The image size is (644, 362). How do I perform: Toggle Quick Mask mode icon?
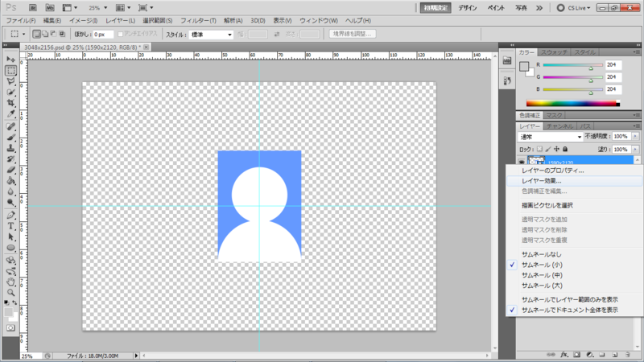pyautogui.click(x=10, y=328)
